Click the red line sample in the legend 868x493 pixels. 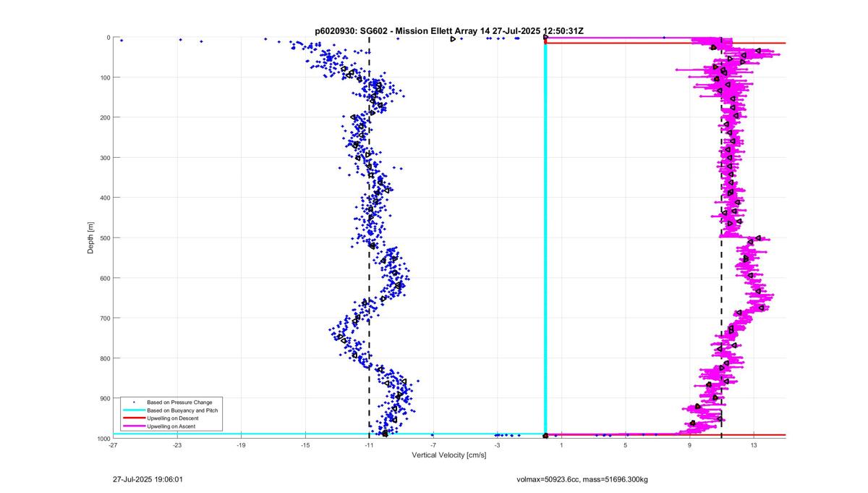133,418
